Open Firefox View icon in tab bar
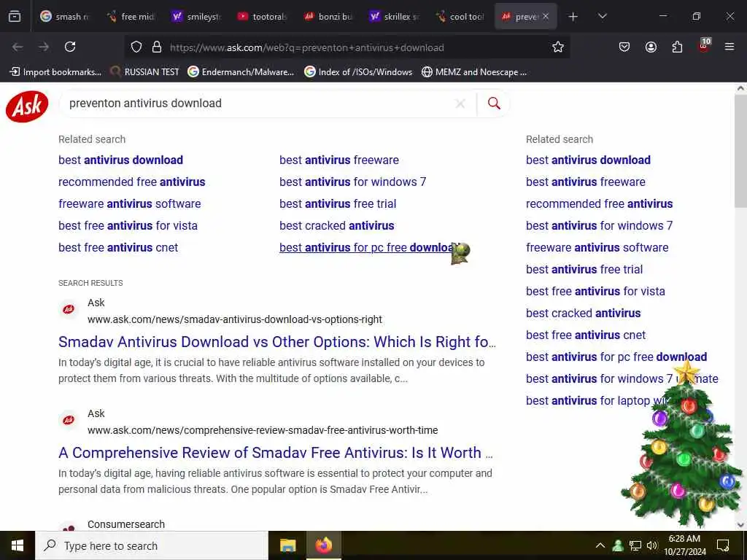 tap(15, 17)
